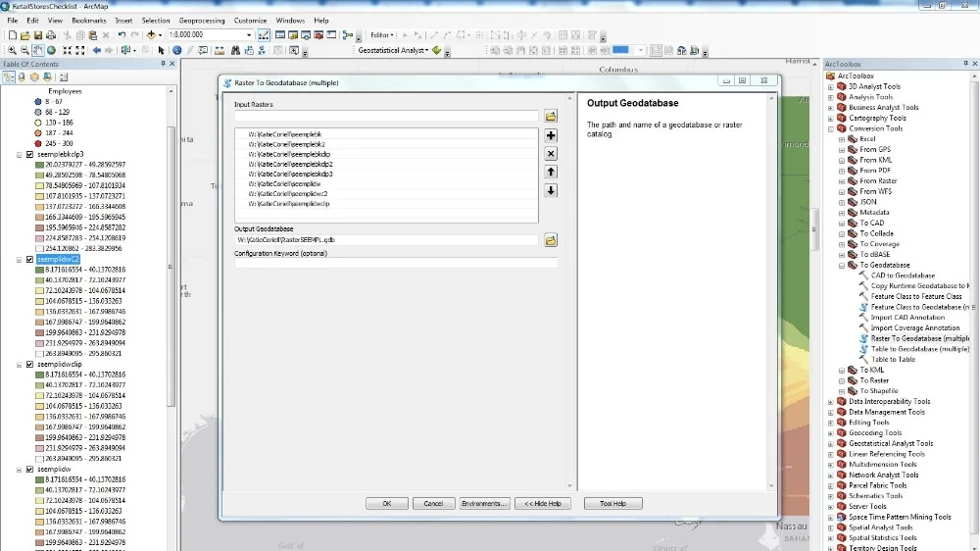The image size is (980, 551).
Task: Open the Windows menu
Action: pos(290,21)
